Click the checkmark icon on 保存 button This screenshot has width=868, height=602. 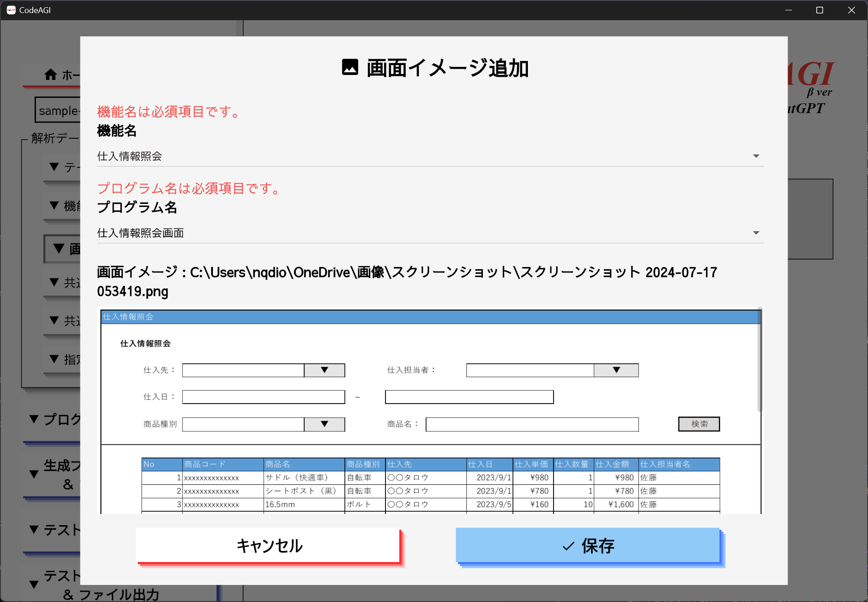[x=568, y=546]
